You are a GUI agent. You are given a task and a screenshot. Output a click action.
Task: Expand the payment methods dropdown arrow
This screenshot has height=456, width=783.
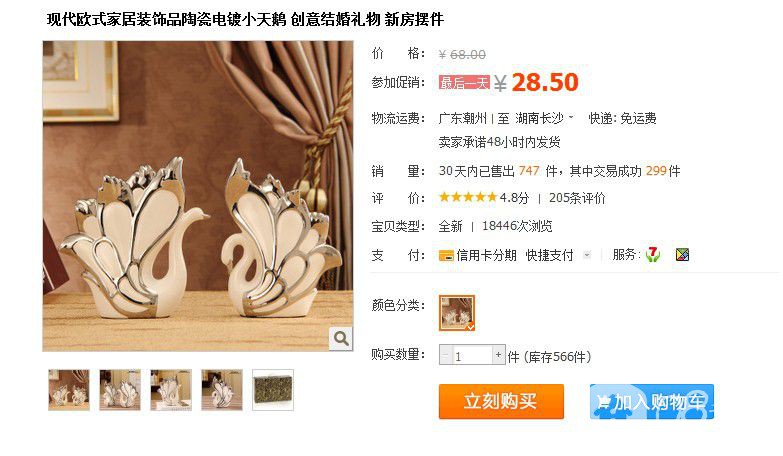pos(587,255)
